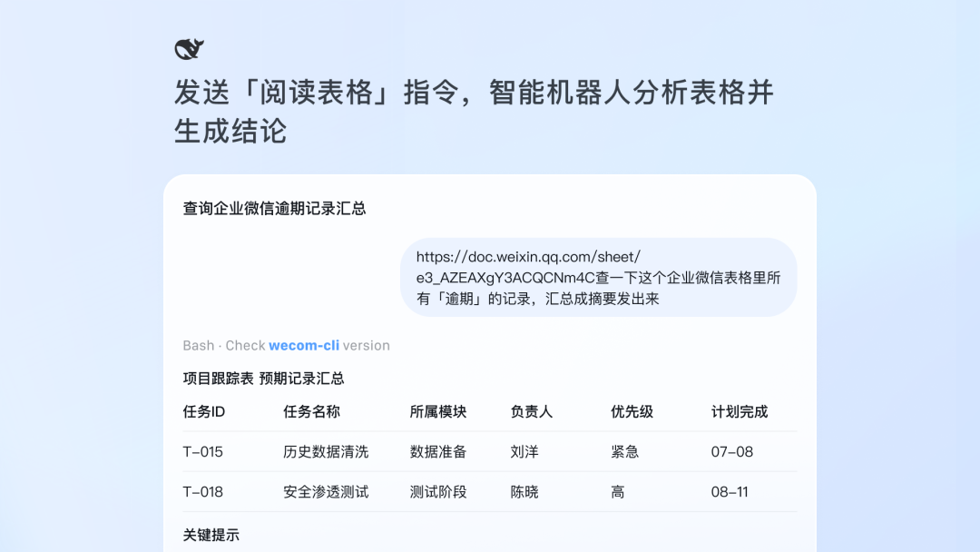
Task: Select the 08-11 date cell
Action: point(730,492)
